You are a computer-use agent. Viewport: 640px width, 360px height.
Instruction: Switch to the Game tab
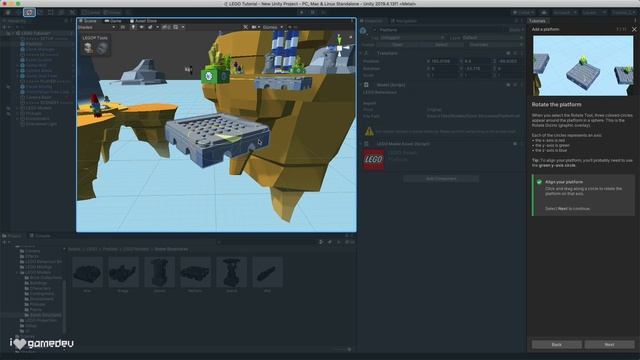(113, 20)
